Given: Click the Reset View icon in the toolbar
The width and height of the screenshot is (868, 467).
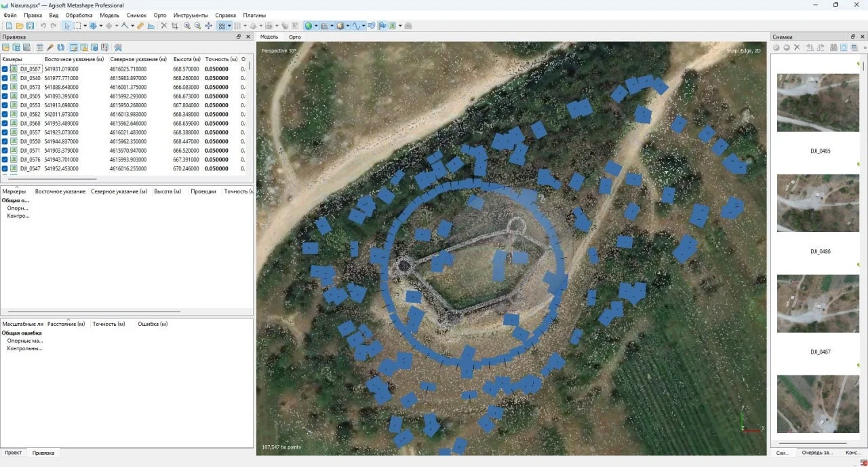Looking at the screenshot, I should point(208,26).
